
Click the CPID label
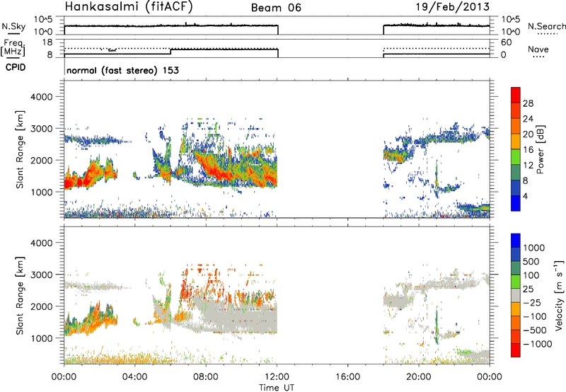point(16,67)
